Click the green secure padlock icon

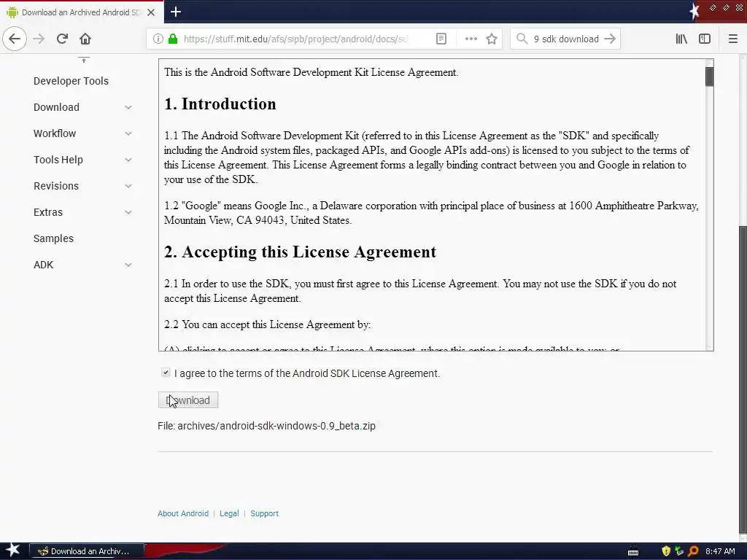(x=173, y=39)
